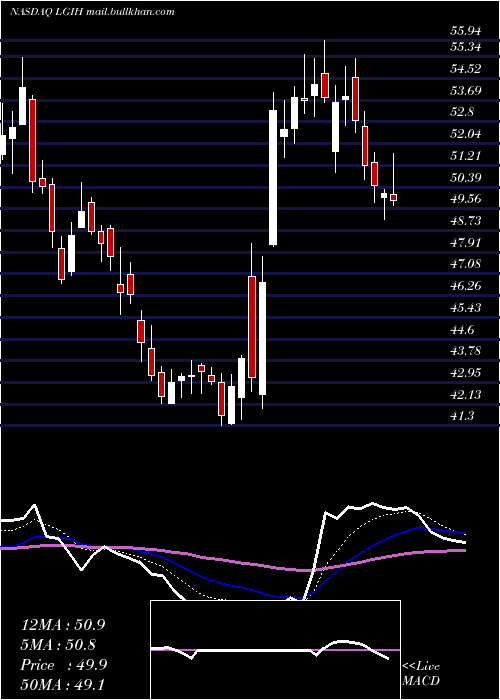Click the 41.3 price axis label
The width and height of the screenshot is (500, 700).
(x=462, y=416)
